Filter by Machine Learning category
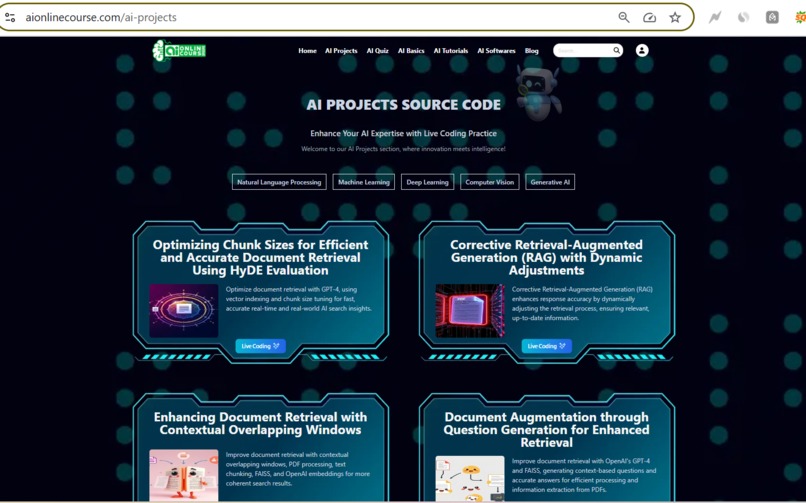The image size is (806, 503). pos(363,182)
